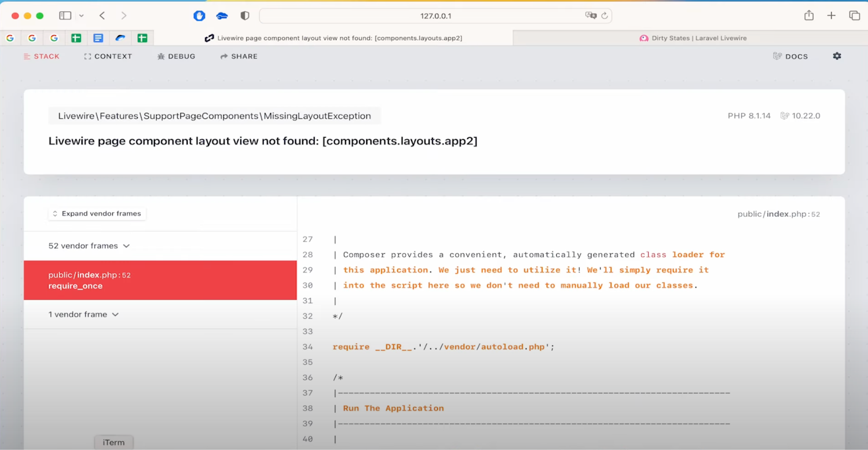The image size is (868, 450).
Task: Click line number 36
Action: click(x=308, y=378)
